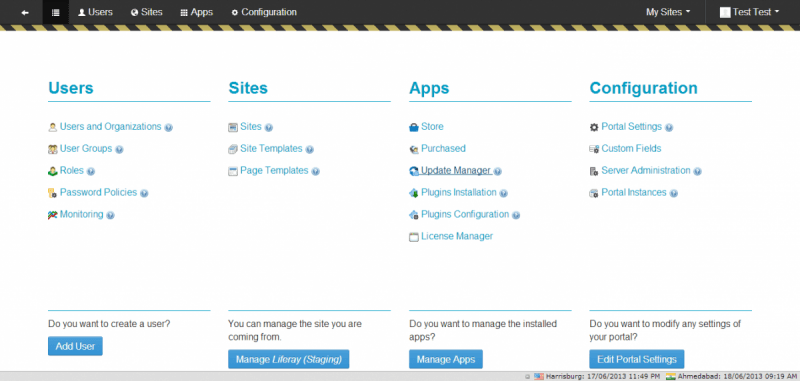Click help icon next to Update Manager
The height and width of the screenshot is (381, 800).
(498, 171)
